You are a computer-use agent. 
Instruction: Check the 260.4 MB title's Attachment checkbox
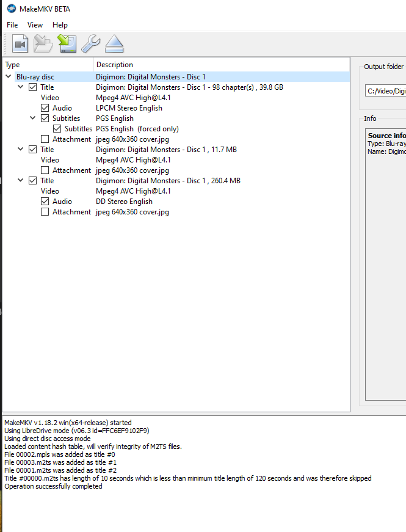click(x=45, y=212)
